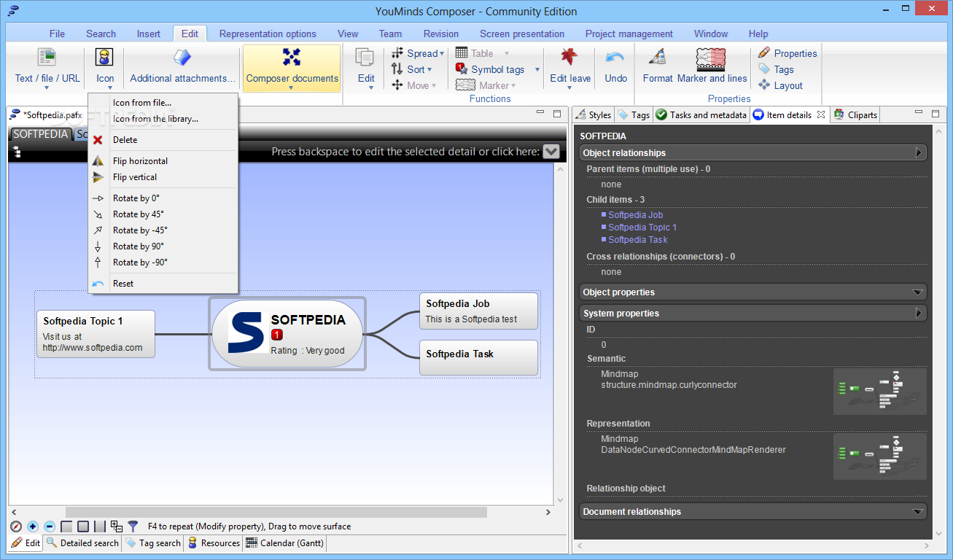Open dropdown arrow under Text / file / URL

point(47,88)
